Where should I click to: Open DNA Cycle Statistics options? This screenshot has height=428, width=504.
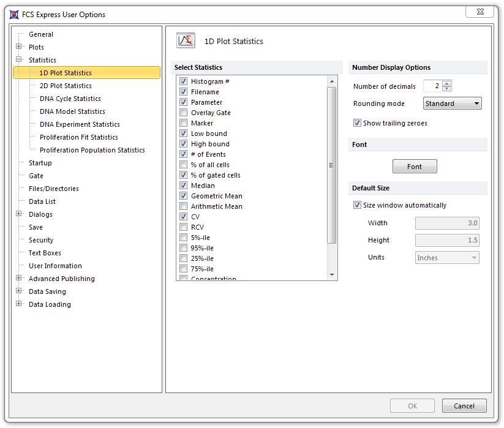click(70, 99)
